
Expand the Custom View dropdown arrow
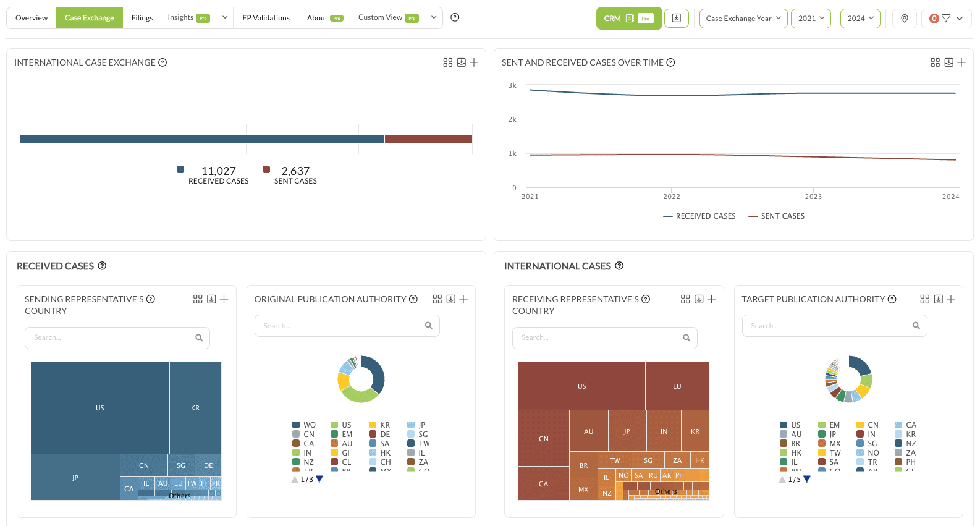coord(434,17)
